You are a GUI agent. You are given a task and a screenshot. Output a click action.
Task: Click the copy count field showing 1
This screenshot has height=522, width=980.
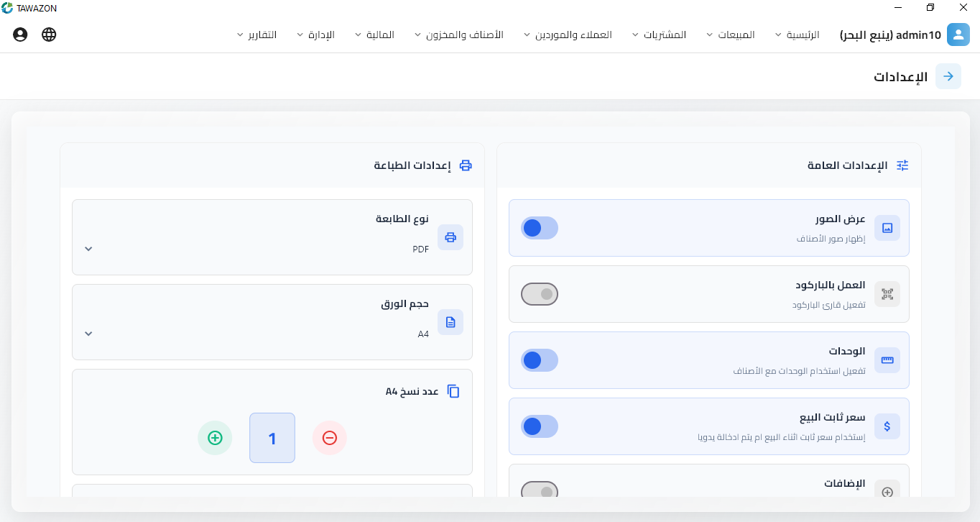(x=272, y=437)
